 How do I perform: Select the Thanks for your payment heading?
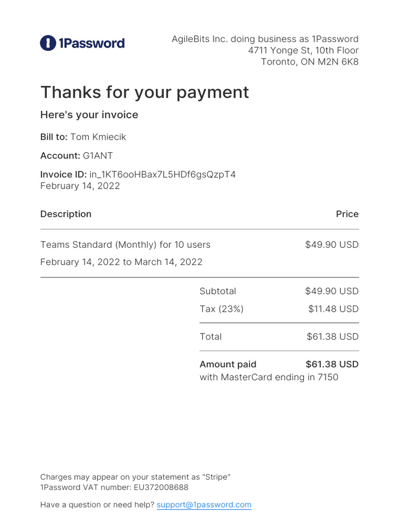click(x=145, y=92)
